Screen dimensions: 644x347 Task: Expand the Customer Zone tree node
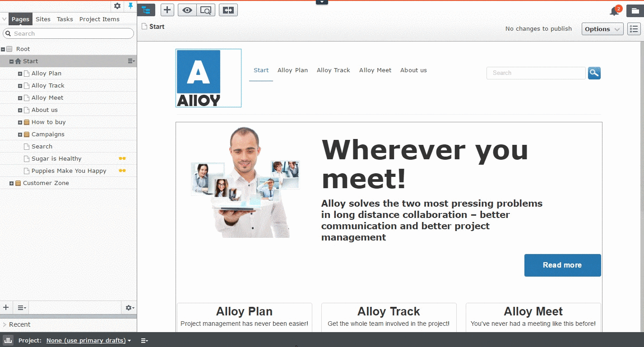point(12,183)
